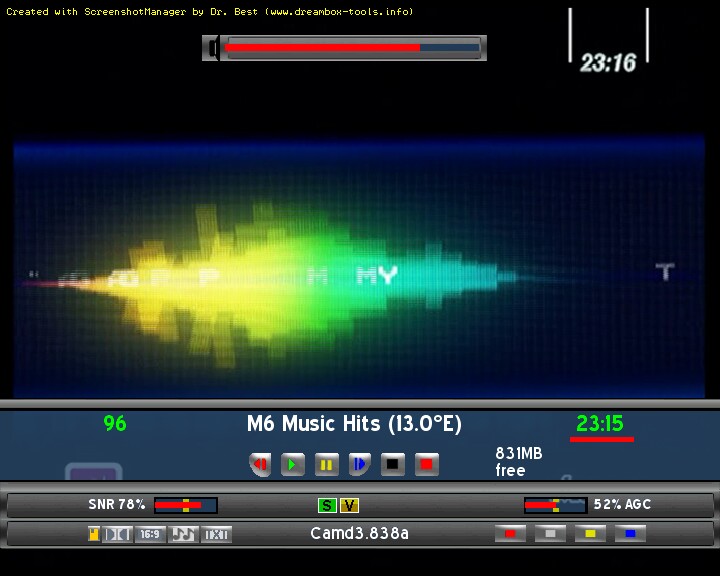This screenshot has width=720, height=576.
Task: Click the red color key button
Action: tap(510, 533)
